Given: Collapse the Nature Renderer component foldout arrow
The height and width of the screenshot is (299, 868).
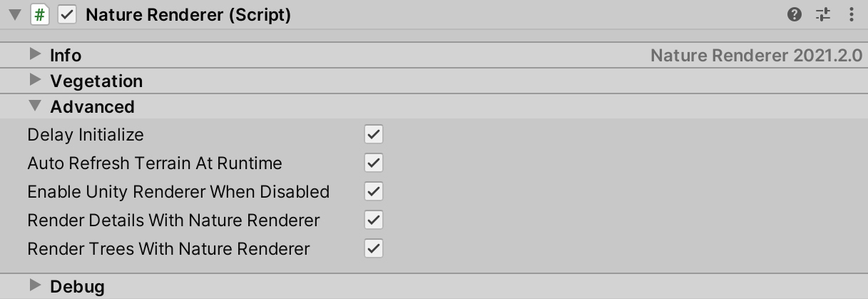Looking at the screenshot, I should pos(14,15).
